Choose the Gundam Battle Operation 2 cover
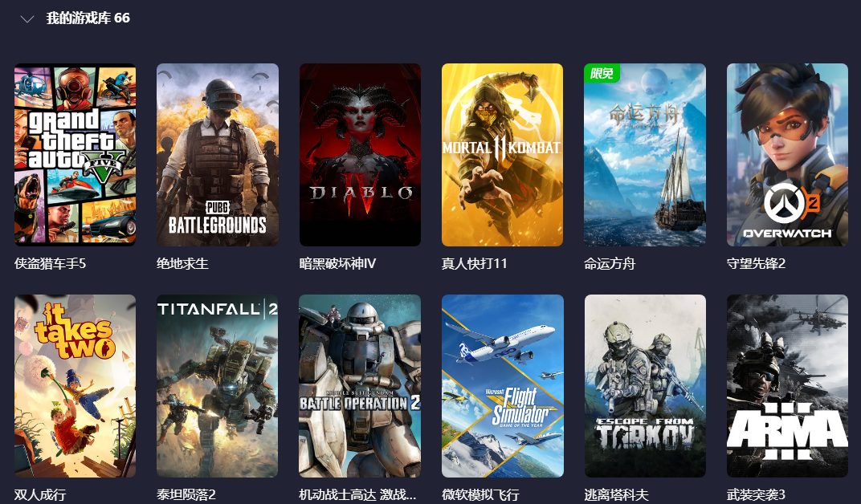This screenshot has height=504, width=861. point(360,385)
